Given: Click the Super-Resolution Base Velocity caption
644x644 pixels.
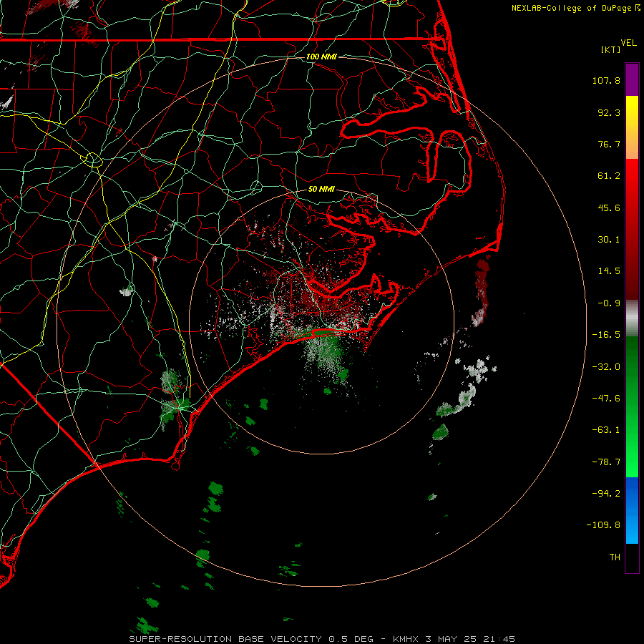Looking at the screenshot, I should (322, 639).
